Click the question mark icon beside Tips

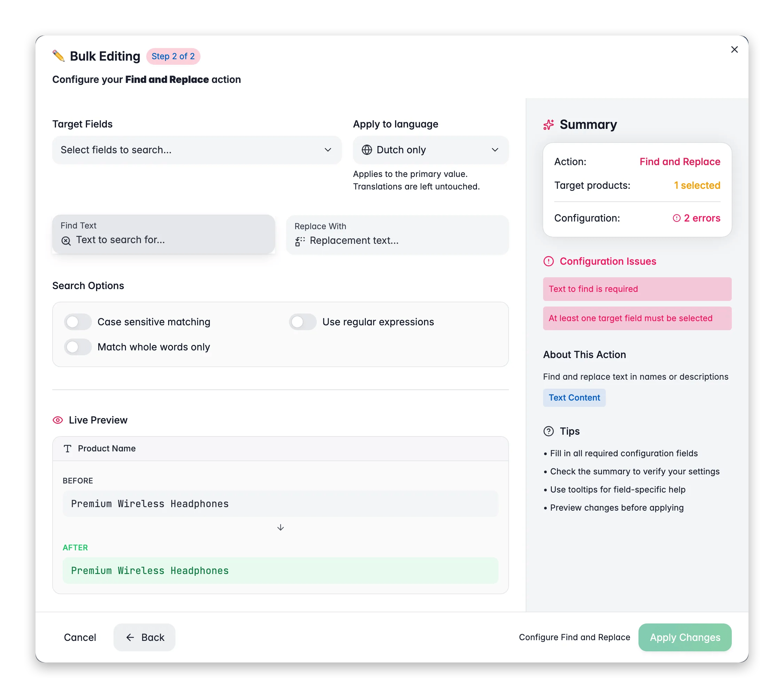(x=549, y=431)
